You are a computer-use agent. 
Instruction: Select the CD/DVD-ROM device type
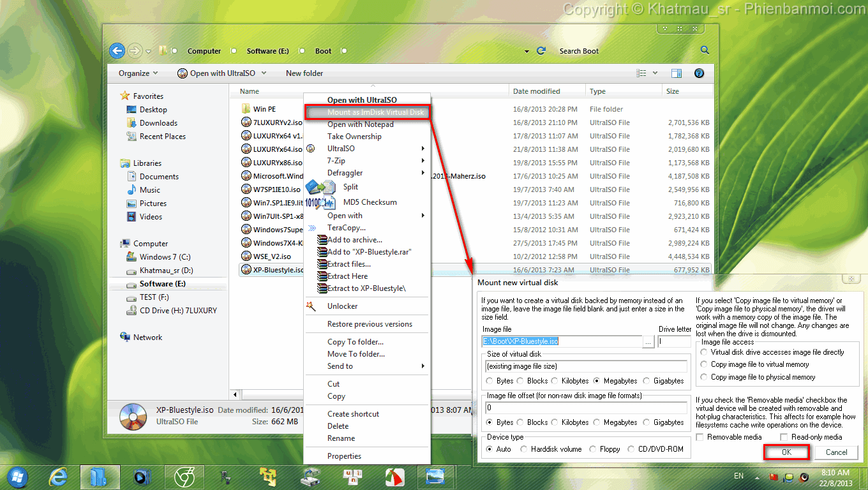[x=631, y=449]
